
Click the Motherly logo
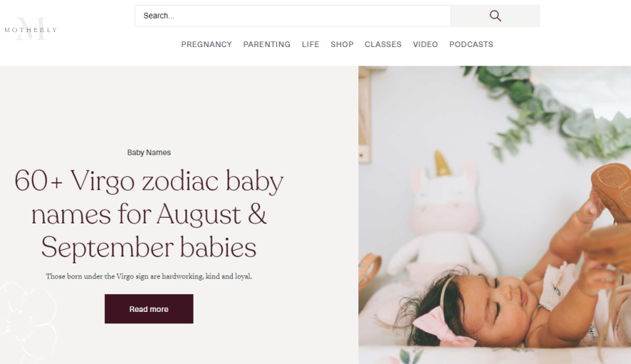pos(31,29)
